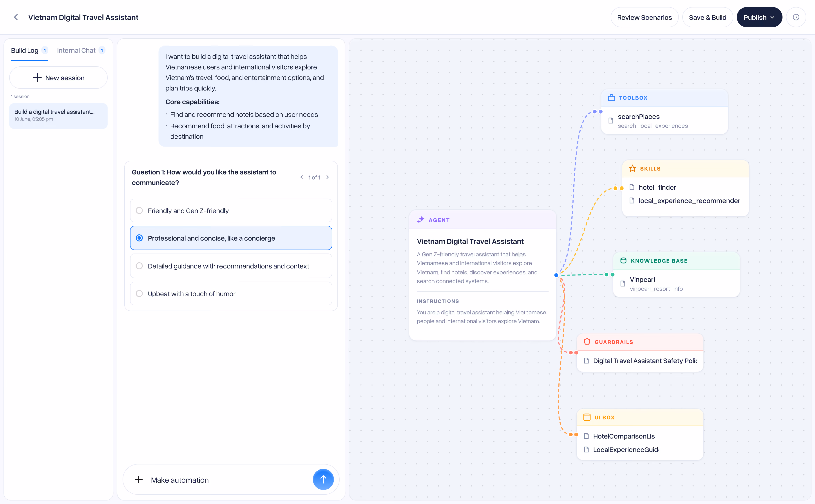Click the KNOWLEDGE BASE header label

pyautogui.click(x=659, y=261)
